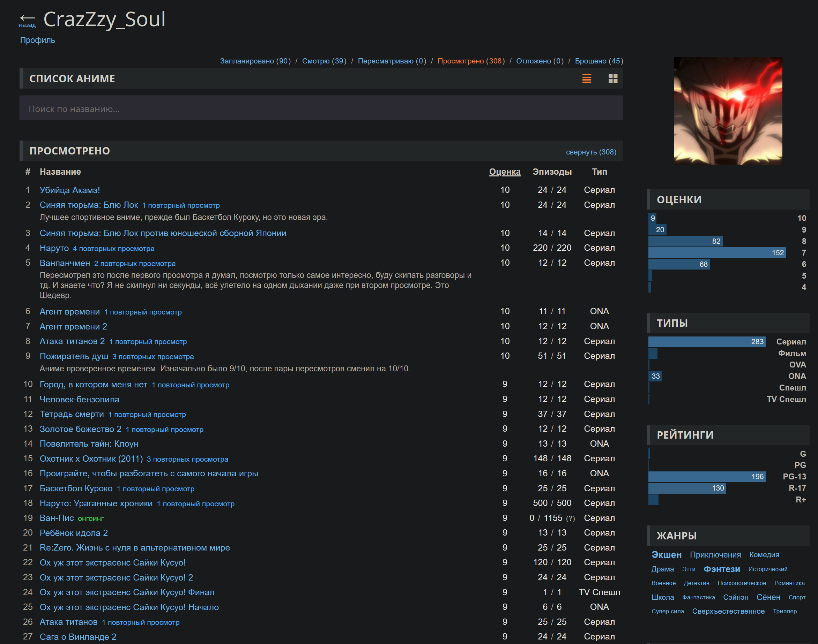818x644 pixels.
Task: Open the Убийца Акамэ! anime entry
Action: (70, 190)
